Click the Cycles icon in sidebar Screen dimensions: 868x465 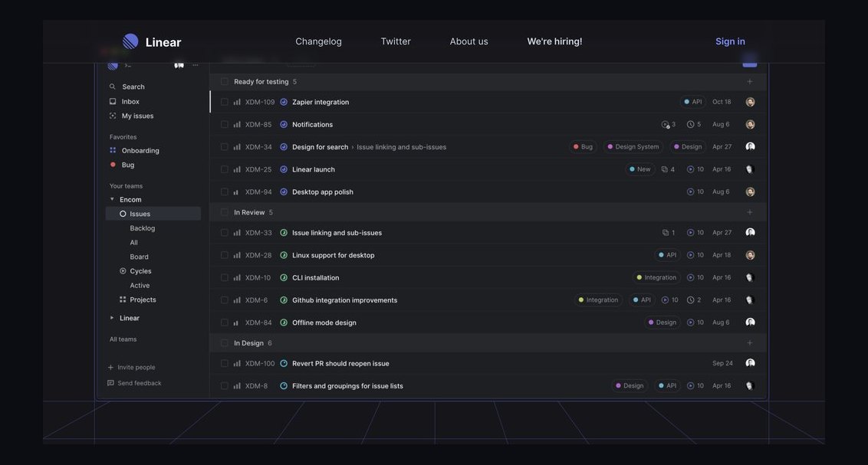coord(123,271)
